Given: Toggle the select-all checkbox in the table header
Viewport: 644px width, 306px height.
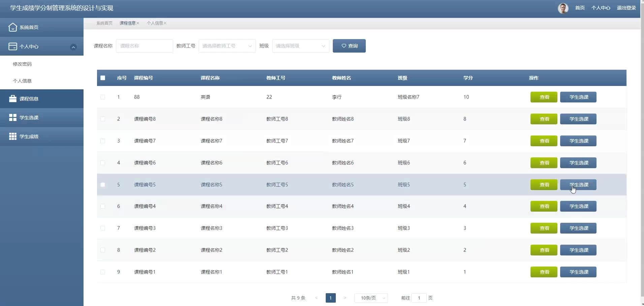Looking at the screenshot, I should pyautogui.click(x=103, y=78).
